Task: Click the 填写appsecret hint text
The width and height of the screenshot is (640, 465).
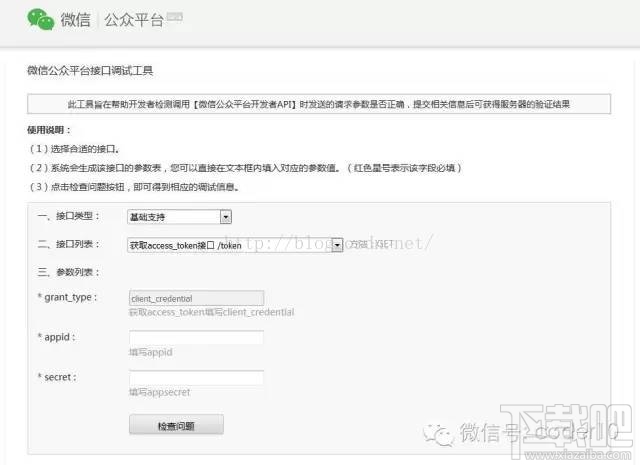Action: (160, 392)
